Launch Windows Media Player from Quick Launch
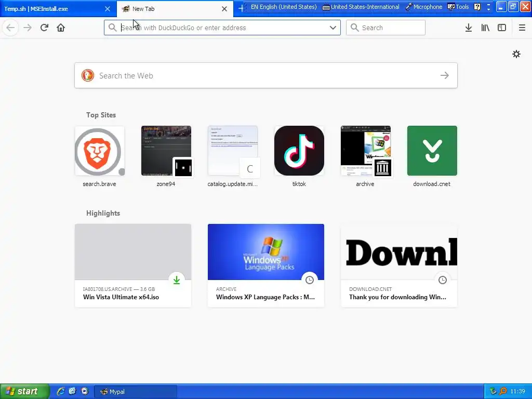The width and height of the screenshot is (532, 399). (85, 391)
